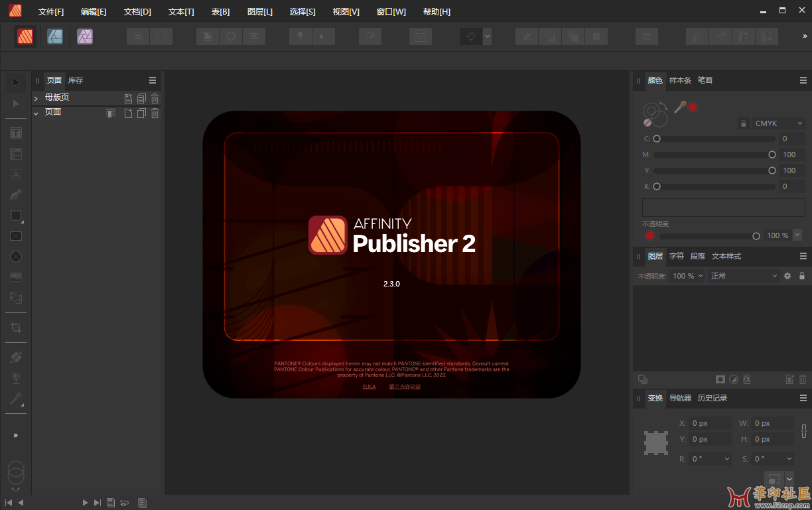Screen dimensions: 812x510
Task: Open the blend mode 正常 dropdown
Action: [744, 276]
